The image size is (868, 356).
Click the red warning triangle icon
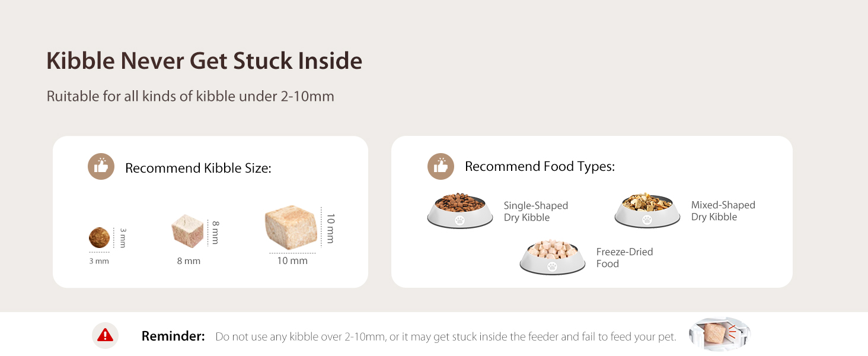pyautogui.click(x=105, y=335)
